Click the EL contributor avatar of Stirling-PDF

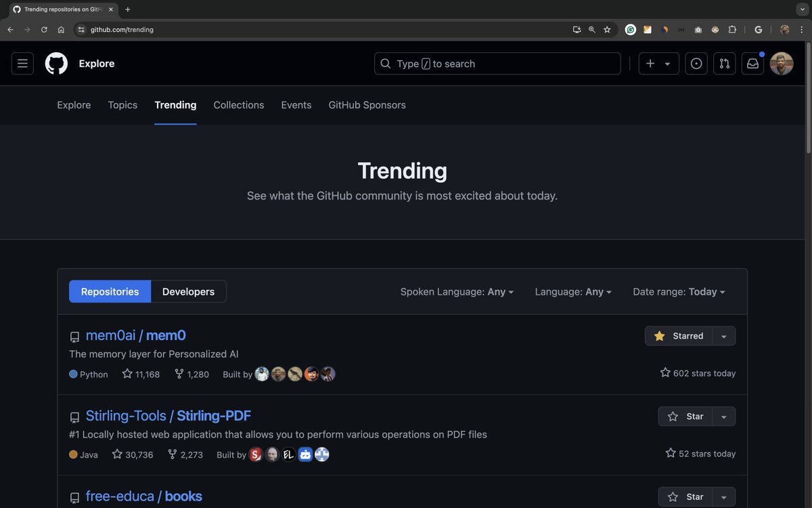289,454
